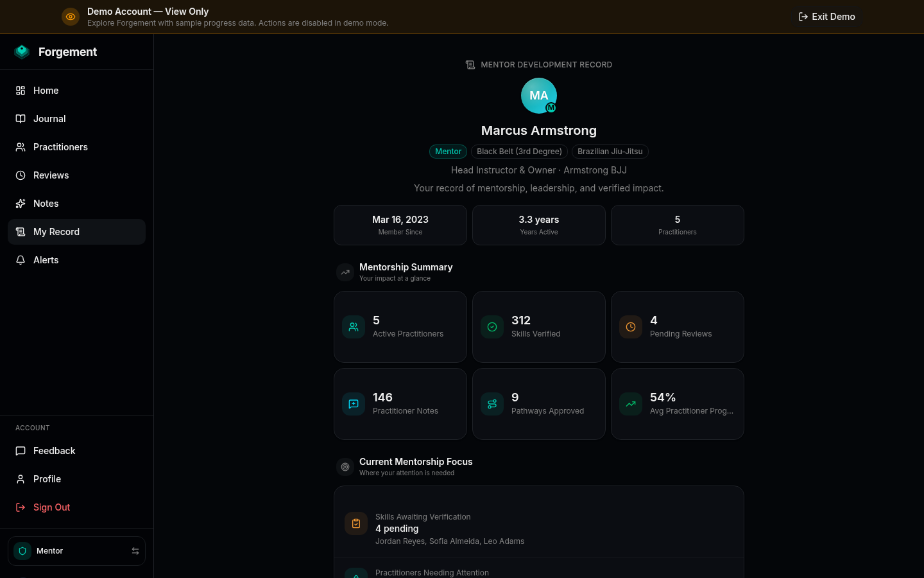
Task: Exit the demo via Exit Demo button
Action: click(826, 17)
